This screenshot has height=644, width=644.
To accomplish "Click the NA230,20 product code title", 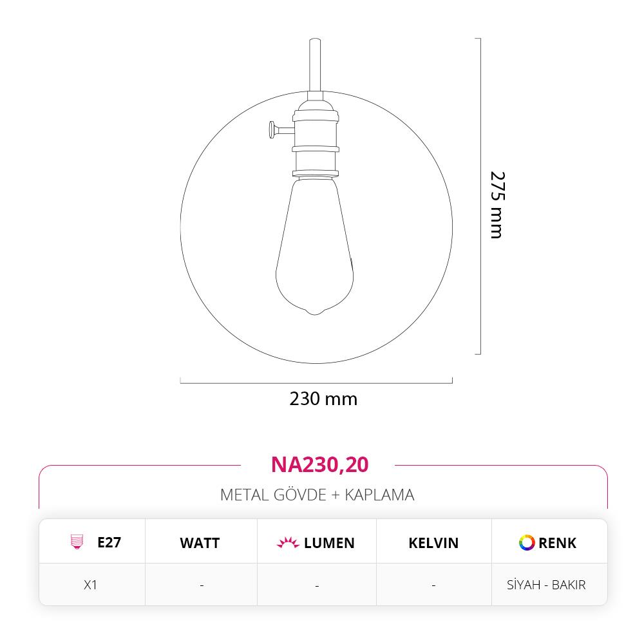I will pyautogui.click(x=319, y=464).
